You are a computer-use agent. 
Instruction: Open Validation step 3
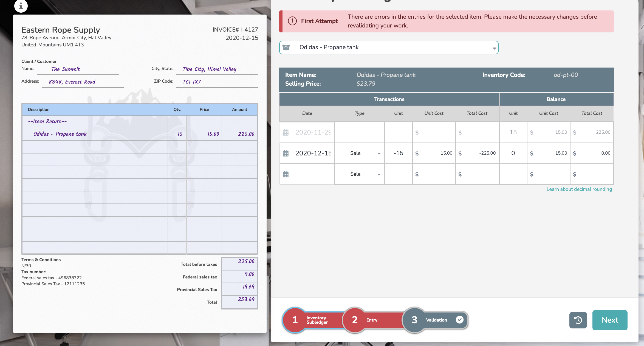pyautogui.click(x=415, y=320)
